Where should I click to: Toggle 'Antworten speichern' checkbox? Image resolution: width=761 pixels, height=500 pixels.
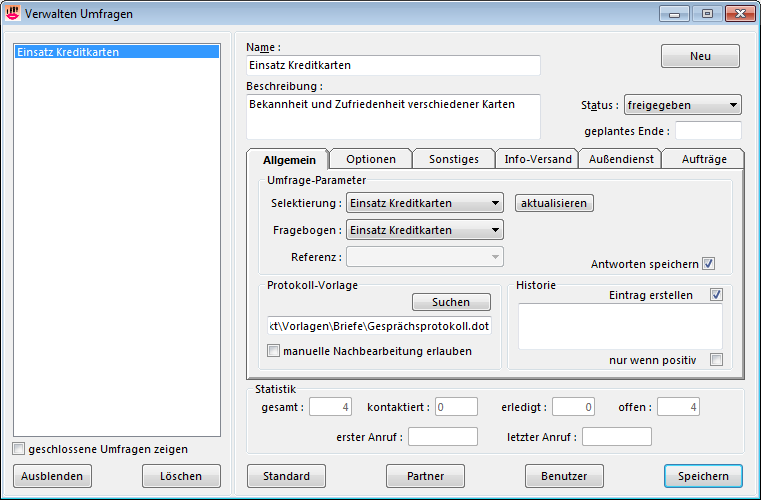(x=709, y=264)
